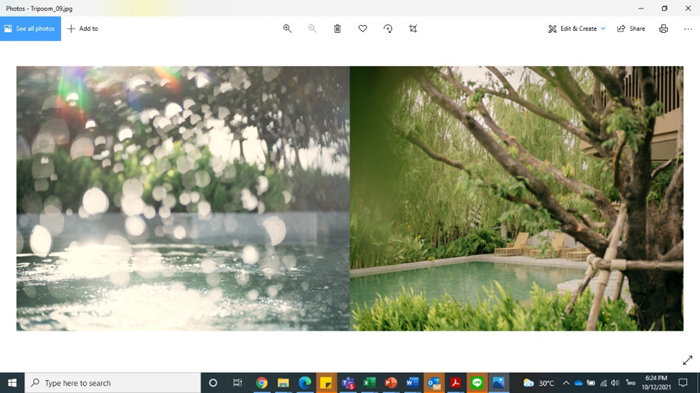Open the crop tool icon
Viewport: 700px width, 393px height.
coord(413,29)
